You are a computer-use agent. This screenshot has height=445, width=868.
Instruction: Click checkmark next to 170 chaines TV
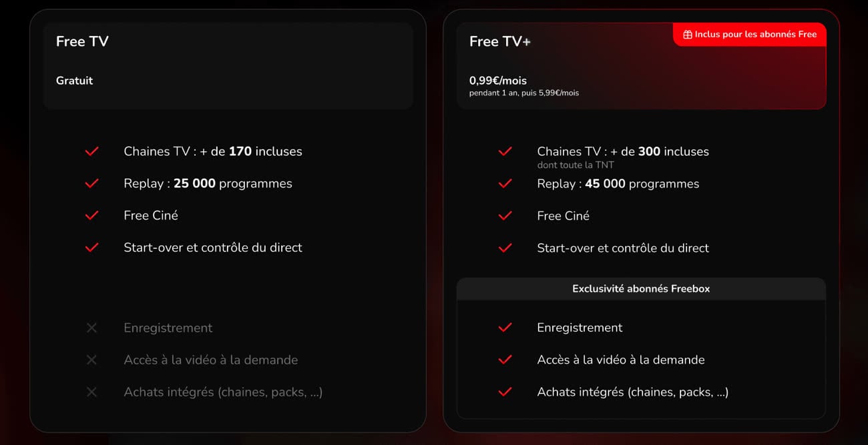tap(92, 151)
